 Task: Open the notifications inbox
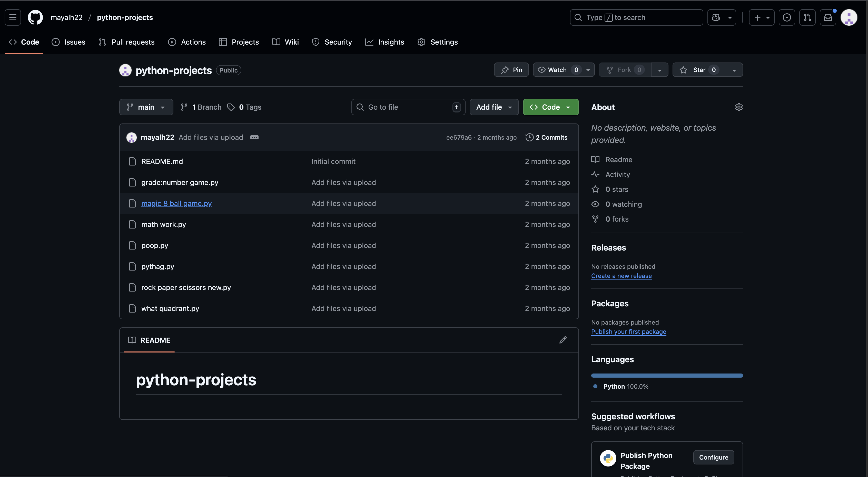pyautogui.click(x=828, y=17)
